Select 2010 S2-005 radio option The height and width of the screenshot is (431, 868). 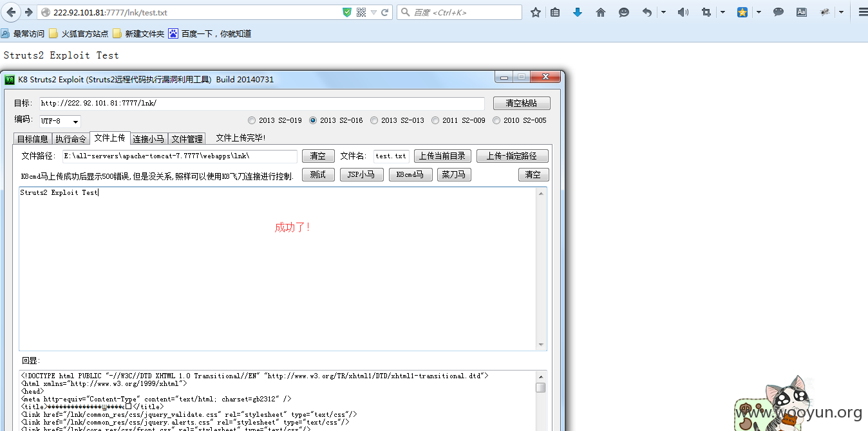(x=497, y=120)
